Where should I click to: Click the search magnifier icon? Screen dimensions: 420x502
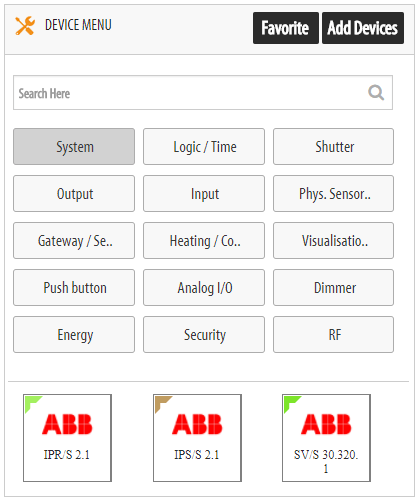tap(376, 93)
